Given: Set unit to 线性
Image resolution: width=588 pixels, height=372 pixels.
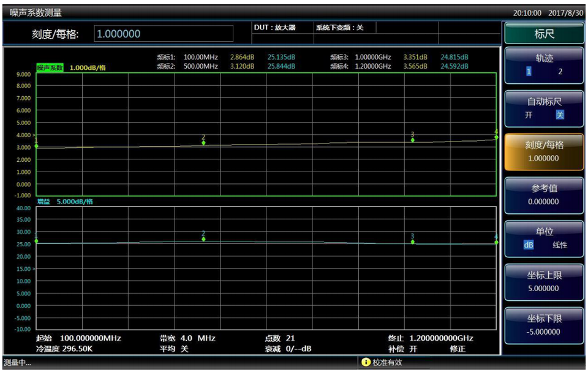Looking at the screenshot, I should click(x=560, y=245).
